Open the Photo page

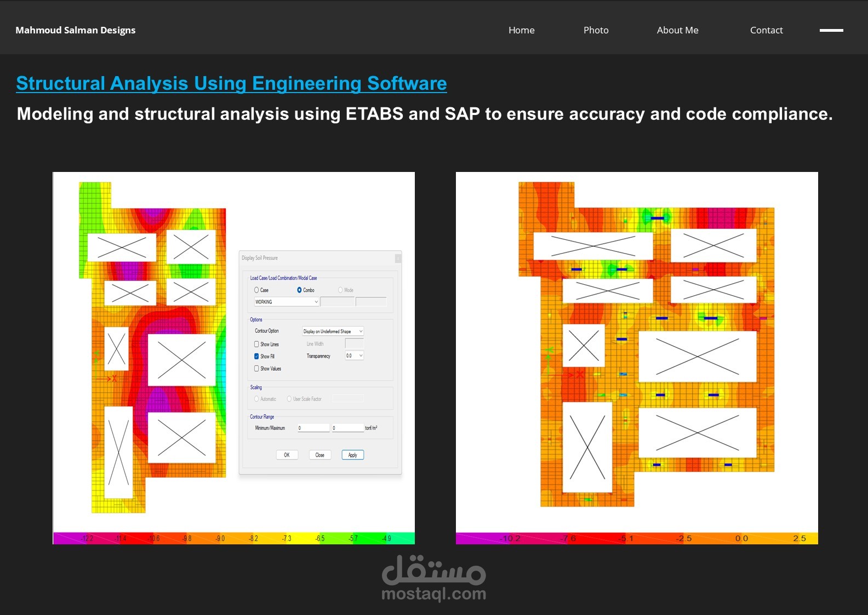coord(596,30)
